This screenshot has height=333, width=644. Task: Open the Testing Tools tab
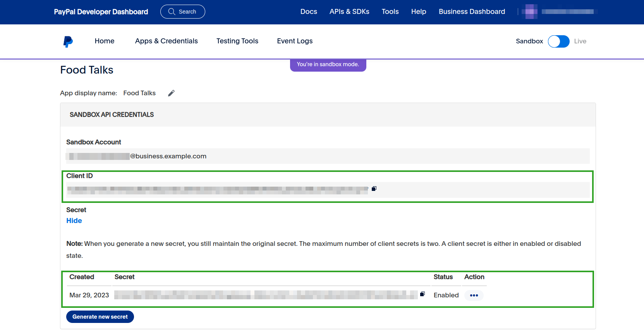click(237, 41)
